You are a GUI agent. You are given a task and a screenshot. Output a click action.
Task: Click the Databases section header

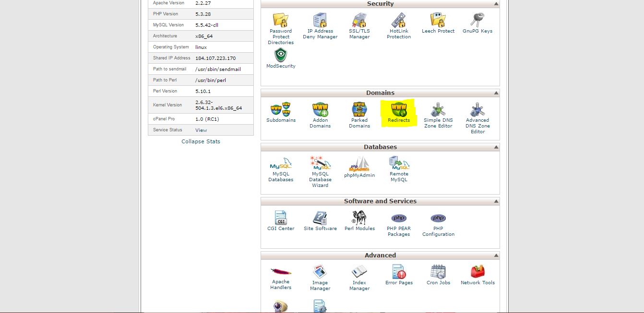[x=380, y=147]
